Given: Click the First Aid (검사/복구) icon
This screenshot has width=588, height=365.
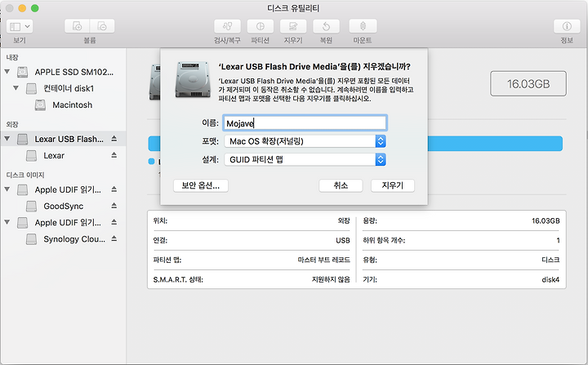Looking at the screenshot, I should pos(227,26).
